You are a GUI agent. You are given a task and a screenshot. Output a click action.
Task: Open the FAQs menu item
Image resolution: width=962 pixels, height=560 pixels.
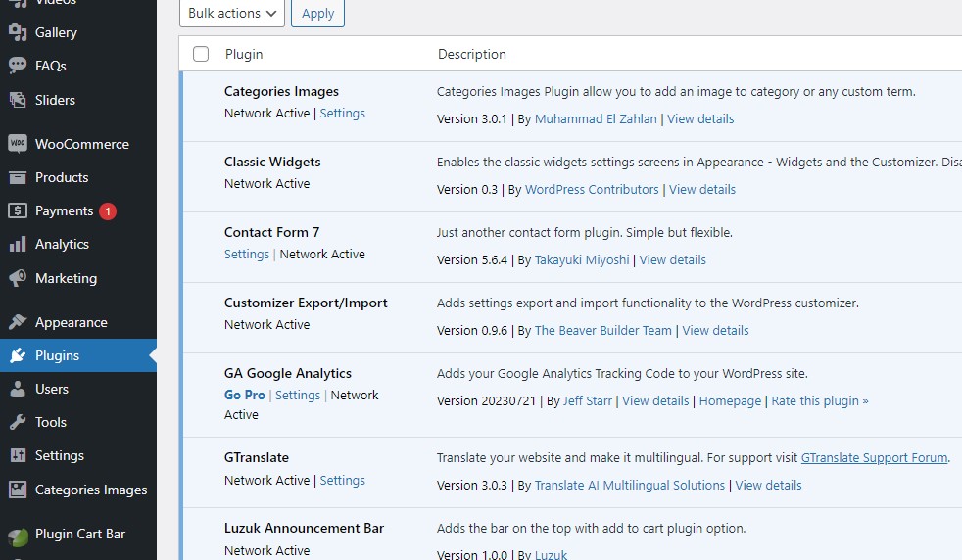pos(50,66)
